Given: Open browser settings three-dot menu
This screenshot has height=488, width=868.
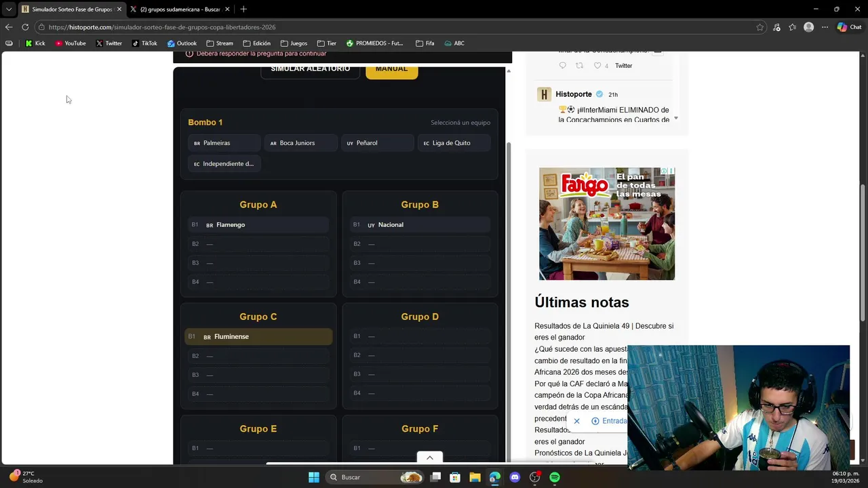Looking at the screenshot, I should coord(825,27).
